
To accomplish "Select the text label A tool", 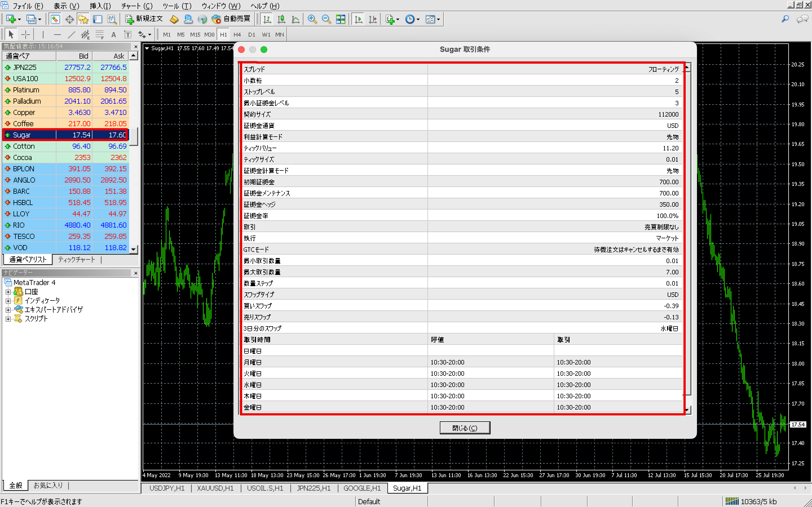I will click(x=113, y=35).
